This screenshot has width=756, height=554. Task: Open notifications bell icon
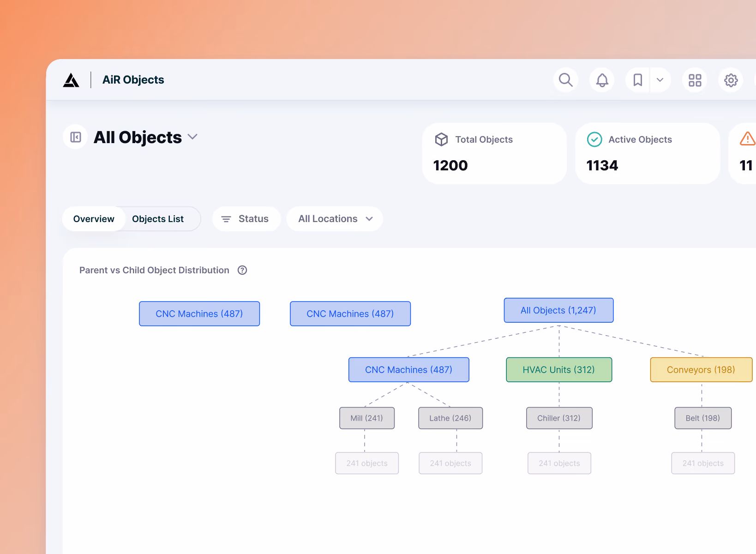coord(602,80)
